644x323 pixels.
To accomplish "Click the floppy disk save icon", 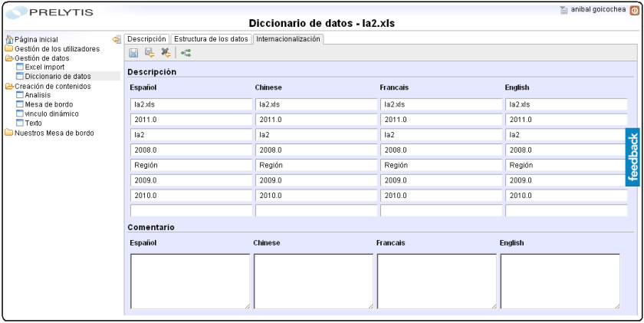I will point(133,53).
